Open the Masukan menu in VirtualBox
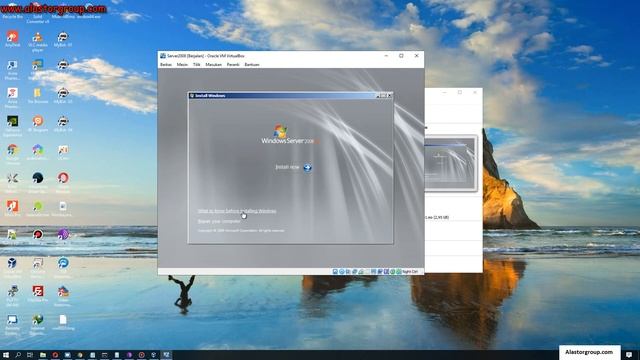Viewport: 640px width, 360px height. pyautogui.click(x=213, y=64)
